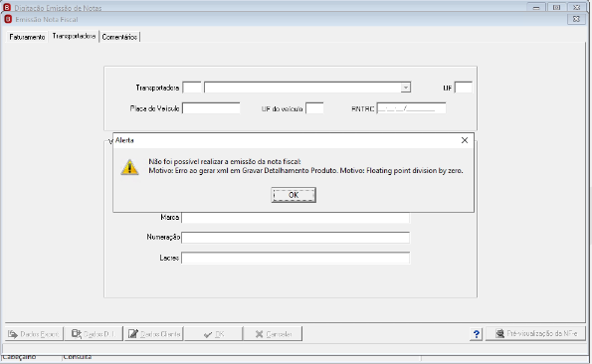Focus the UF do veículo field
The image size is (592, 364).
314,108
